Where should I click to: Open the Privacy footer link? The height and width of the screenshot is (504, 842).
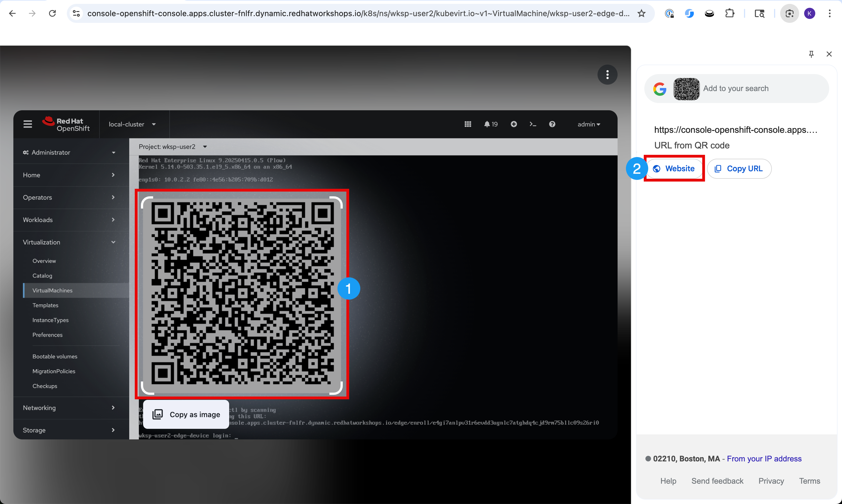coord(771,481)
